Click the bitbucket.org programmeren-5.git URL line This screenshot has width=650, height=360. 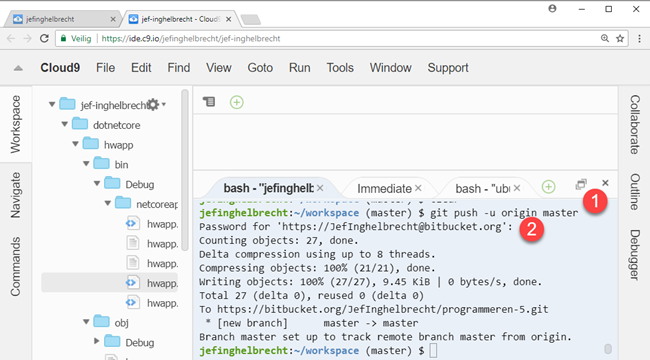tap(374, 309)
